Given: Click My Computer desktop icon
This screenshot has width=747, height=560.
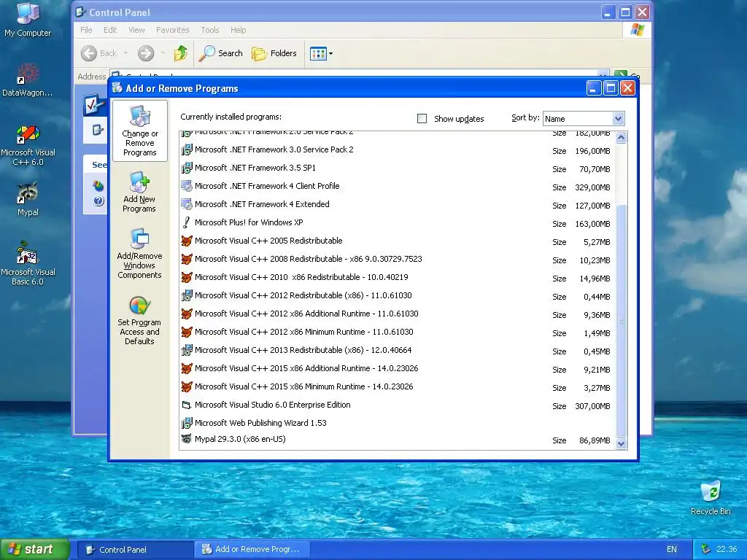Looking at the screenshot, I should point(28,20).
